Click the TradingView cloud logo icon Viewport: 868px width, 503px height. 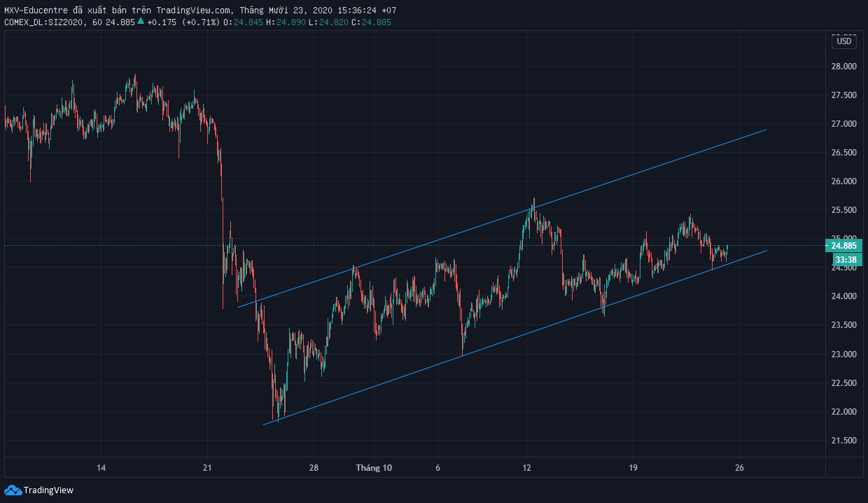(x=13, y=490)
